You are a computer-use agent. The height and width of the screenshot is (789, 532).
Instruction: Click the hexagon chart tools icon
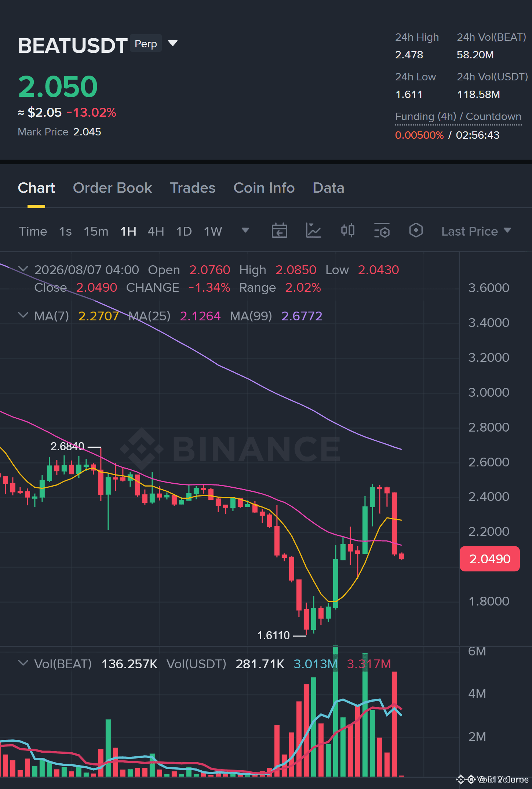416,231
